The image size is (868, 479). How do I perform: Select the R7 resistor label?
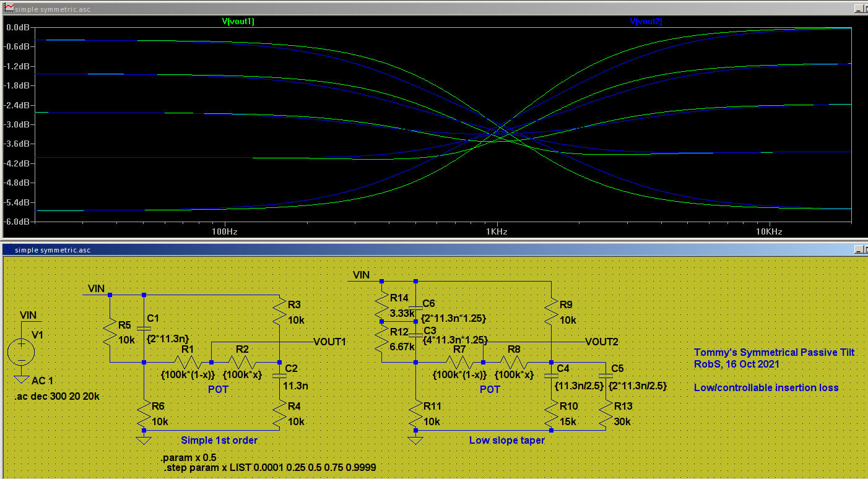pyautogui.click(x=459, y=350)
